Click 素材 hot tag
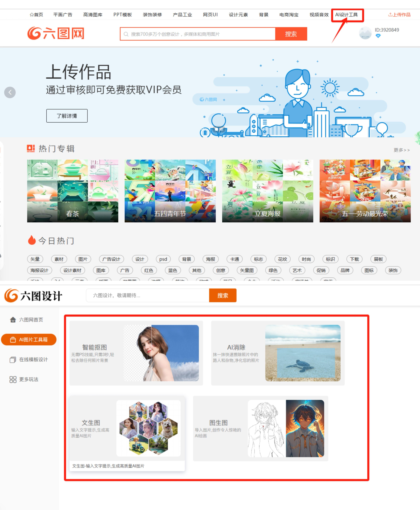Image resolution: width=420 pixels, height=510 pixels. coord(59,259)
